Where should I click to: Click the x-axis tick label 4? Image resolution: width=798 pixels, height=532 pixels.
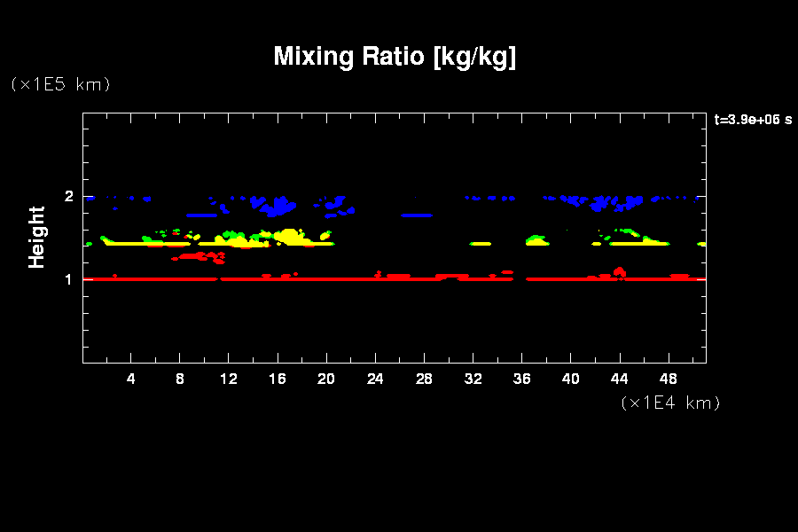coord(131,379)
